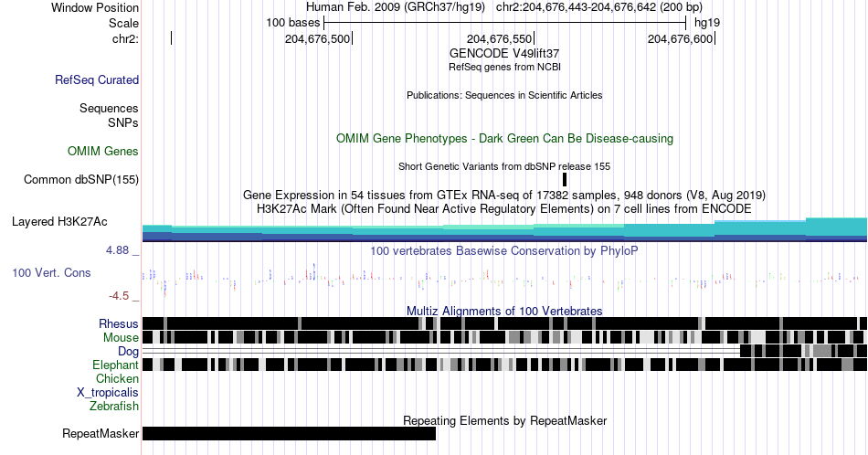
Task: Click the Rhesus alignment label
Action: [119, 323]
